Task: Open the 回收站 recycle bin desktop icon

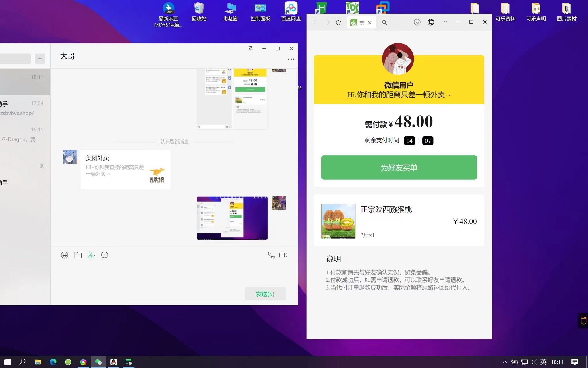Action: (x=199, y=11)
